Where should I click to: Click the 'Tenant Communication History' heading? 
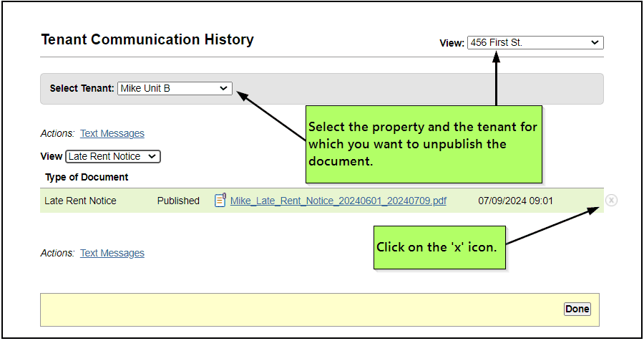(x=147, y=40)
